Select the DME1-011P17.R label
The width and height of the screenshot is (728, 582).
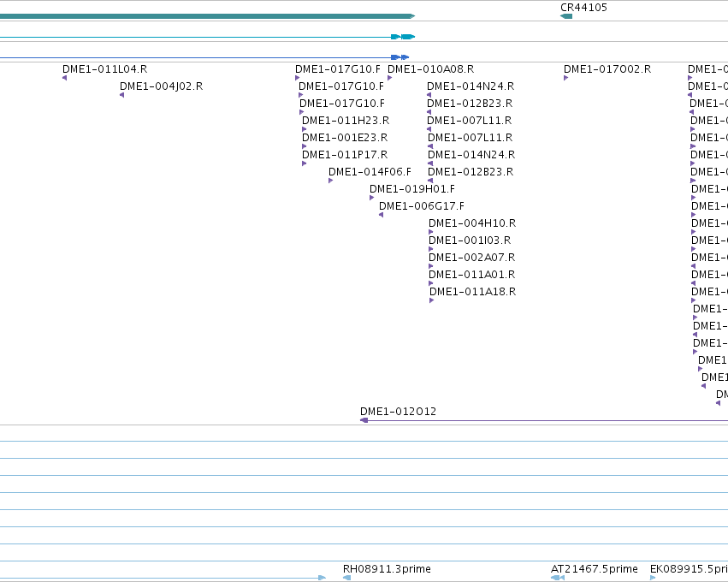[345, 155]
